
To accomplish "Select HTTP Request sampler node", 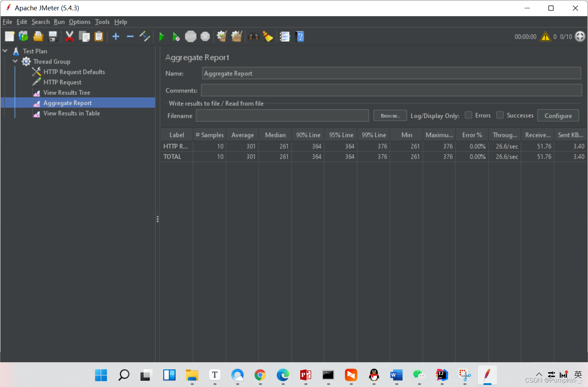I will [x=62, y=82].
